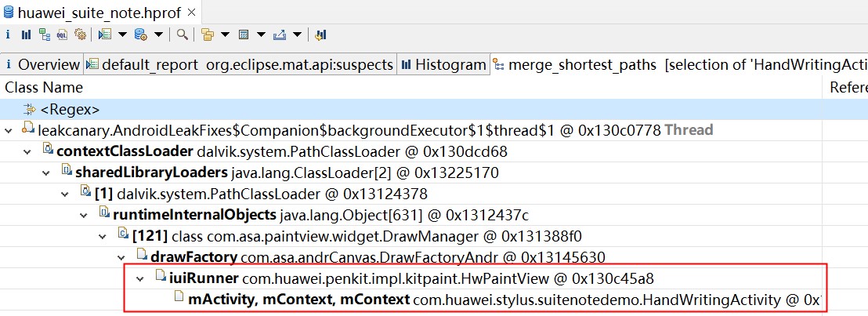868x316 pixels.
Task: Collapse the sharedLibraryLoaders tree node
Action: tap(46, 173)
